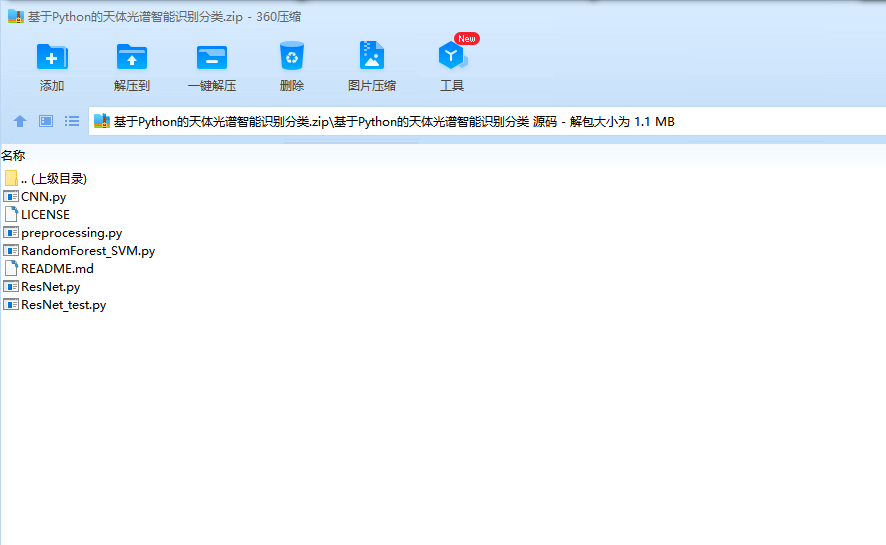Click the 解压到 (Extract to) icon
The image size is (886, 545).
tap(132, 56)
